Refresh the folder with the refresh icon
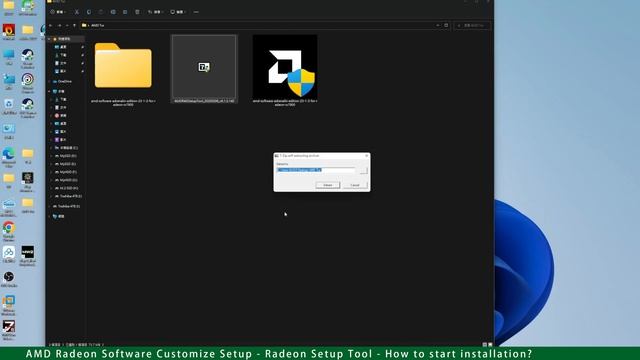Image resolution: width=640 pixels, height=360 pixels. coord(446,25)
